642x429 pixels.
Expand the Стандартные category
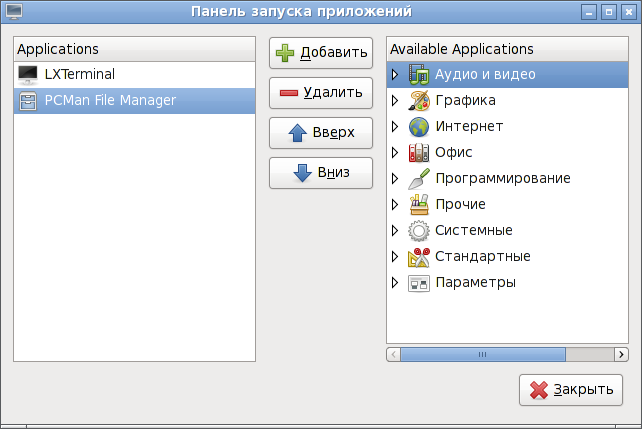(395, 257)
